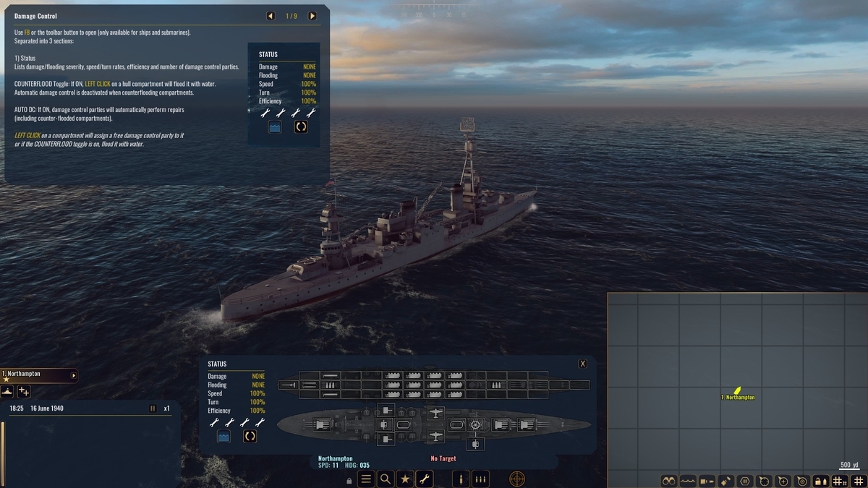Toggle Counterflood water icon in bottom status panel
Image resolution: width=868 pixels, height=488 pixels.
pyautogui.click(x=224, y=437)
